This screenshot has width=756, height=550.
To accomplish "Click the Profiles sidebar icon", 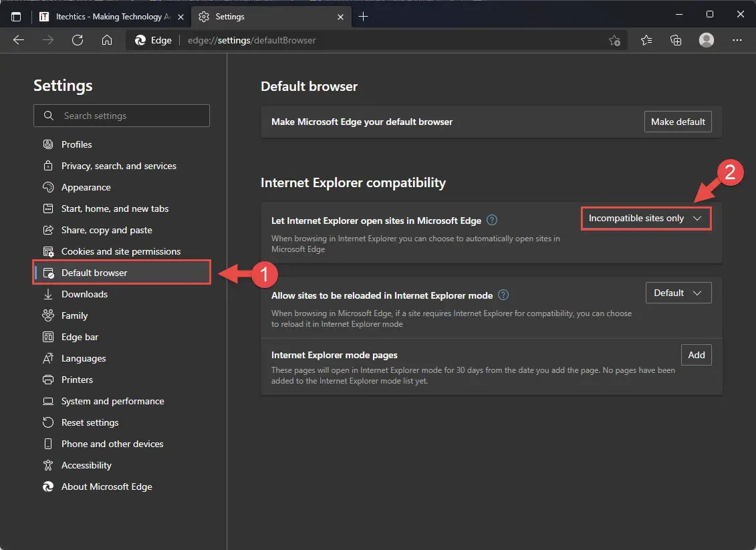I will (48, 144).
